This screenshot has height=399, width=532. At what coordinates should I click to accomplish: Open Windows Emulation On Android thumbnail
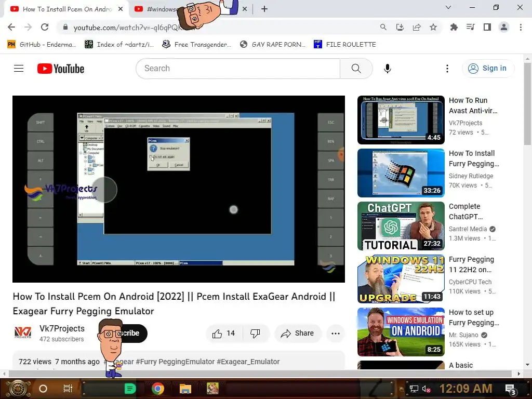click(x=401, y=332)
